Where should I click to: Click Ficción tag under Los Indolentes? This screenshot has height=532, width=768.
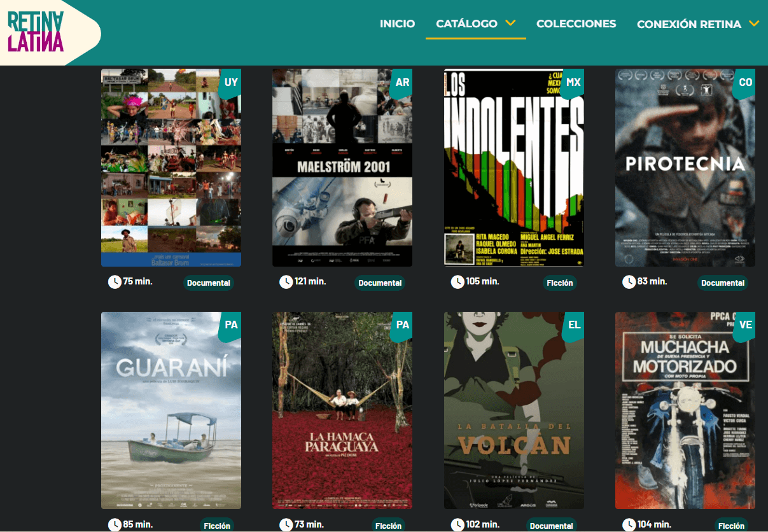click(559, 283)
